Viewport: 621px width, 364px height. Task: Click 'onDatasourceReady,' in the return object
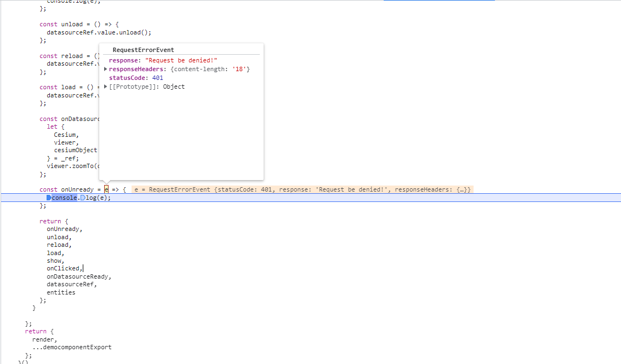pyautogui.click(x=79, y=276)
